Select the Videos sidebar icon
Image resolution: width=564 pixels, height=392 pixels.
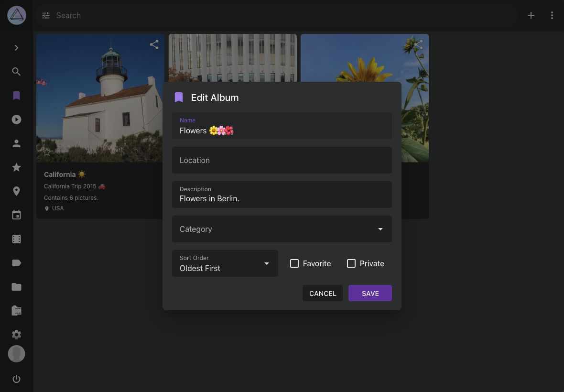16,120
